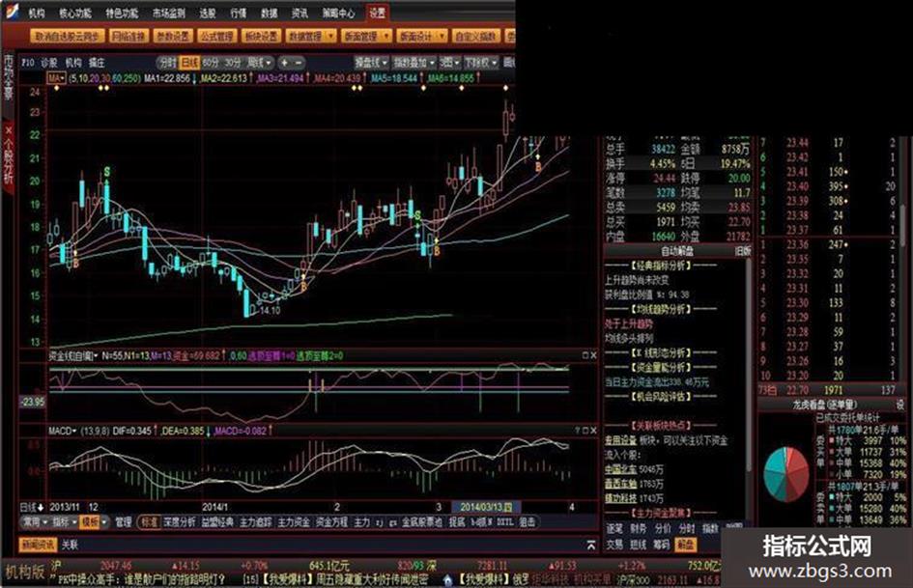913x588 pixels.
Task: Open the 行情 menu
Action: coord(238,13)
